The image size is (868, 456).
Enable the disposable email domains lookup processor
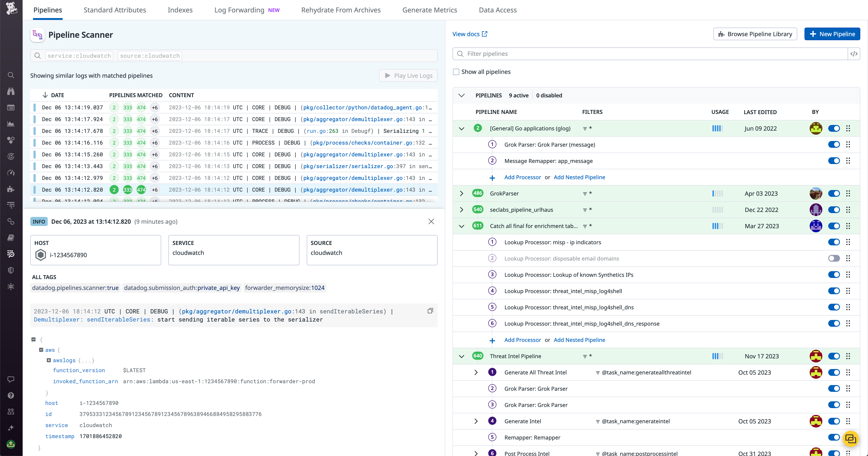(834, 258)
